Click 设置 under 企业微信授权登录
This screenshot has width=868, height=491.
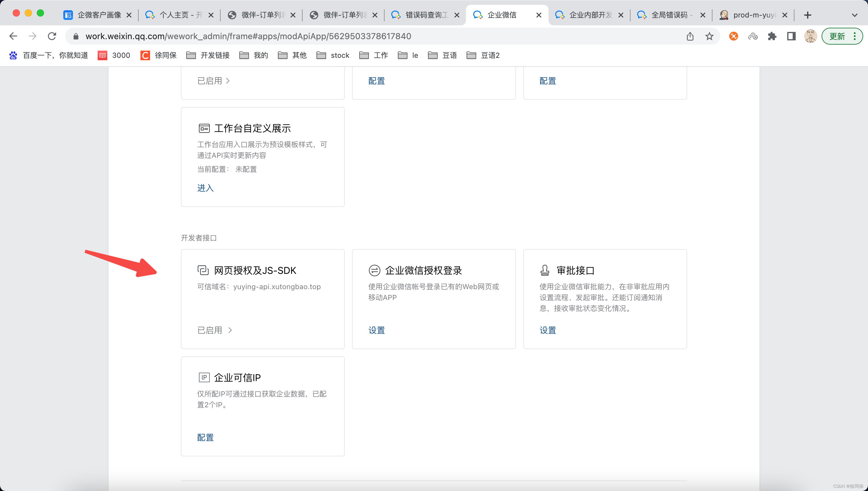point(376,330)
